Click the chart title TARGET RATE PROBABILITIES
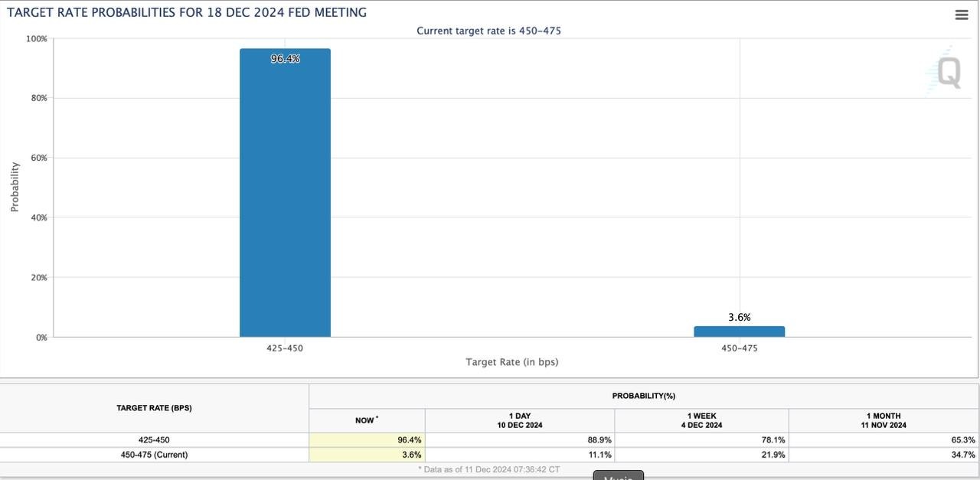 [186, 11]
